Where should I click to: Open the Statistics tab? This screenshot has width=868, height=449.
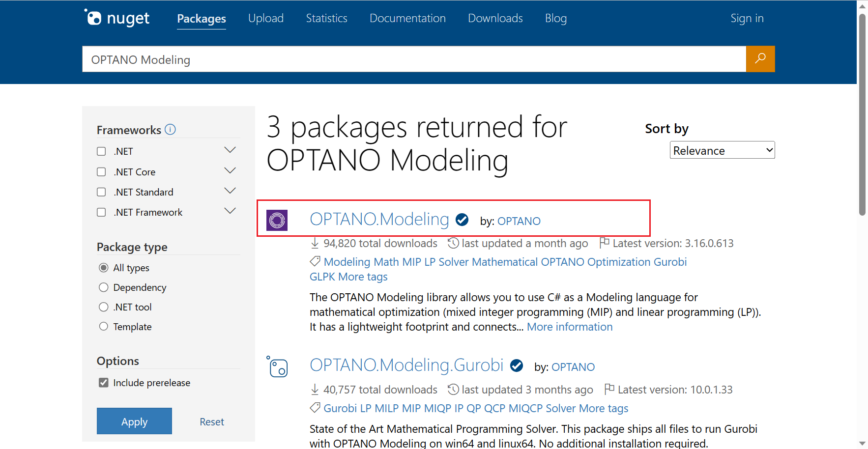(x=326, y=18)
